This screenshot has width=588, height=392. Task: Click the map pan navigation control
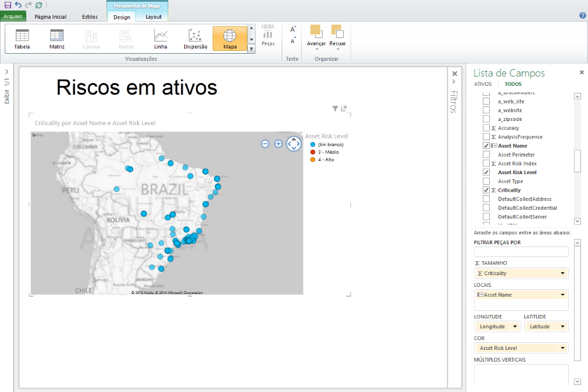(293, 144)
